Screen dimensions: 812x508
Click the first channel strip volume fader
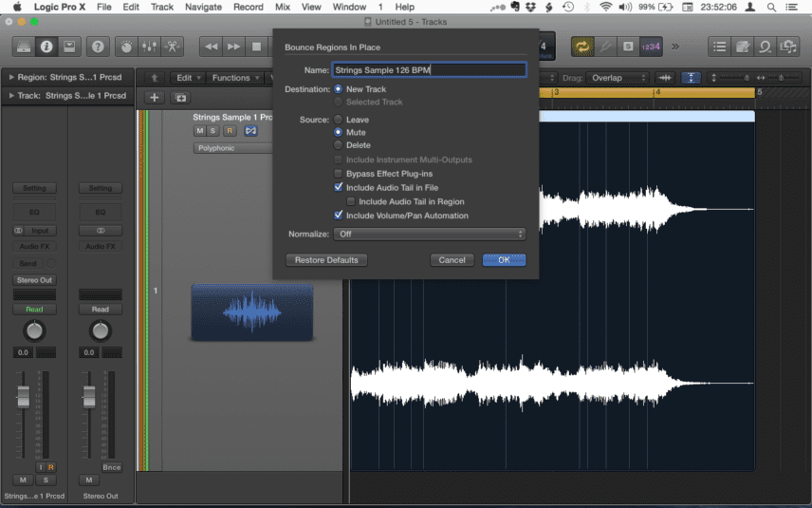pyautogui.click(x=24, y=397)
